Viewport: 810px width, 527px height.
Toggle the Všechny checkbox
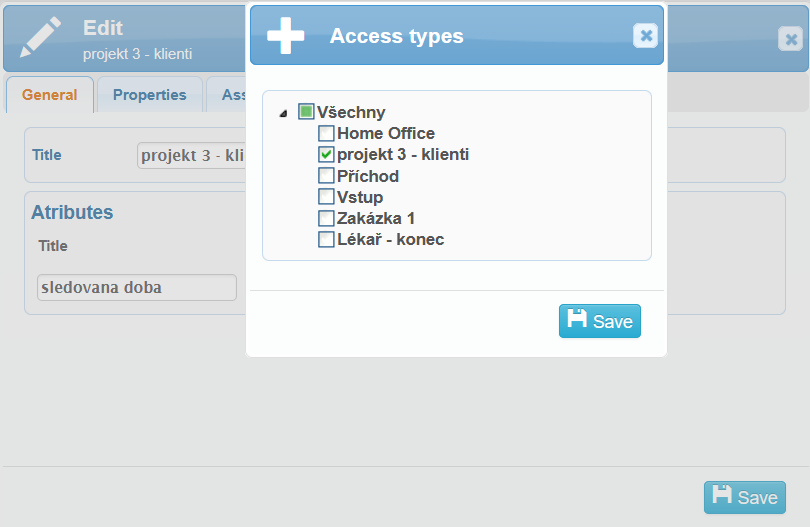click(306, 112)
